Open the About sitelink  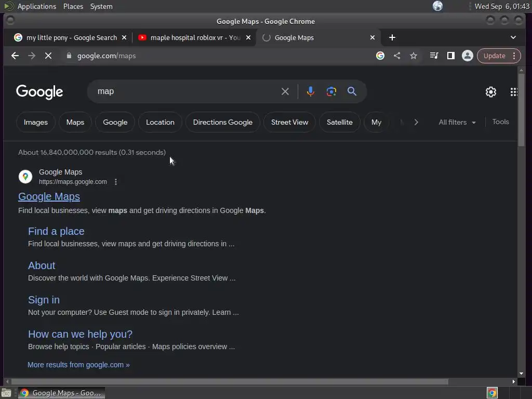coord(42,265)
